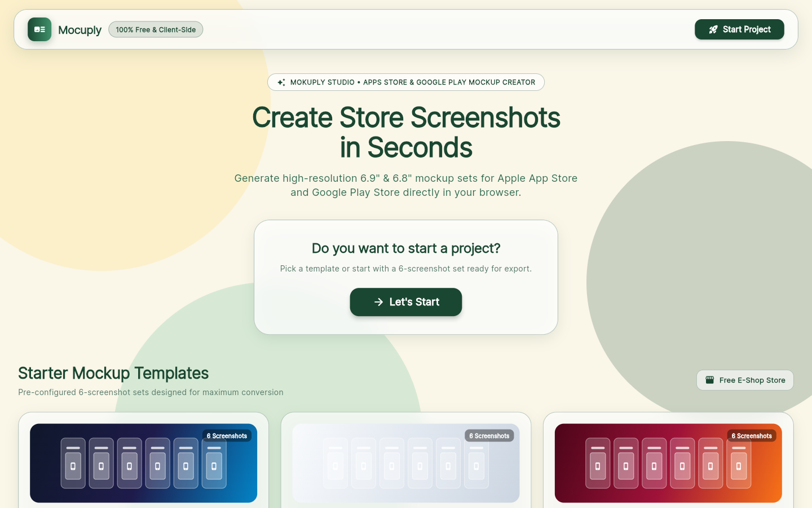Click the 100% Free & Client-Side badge

coord(156,29)
